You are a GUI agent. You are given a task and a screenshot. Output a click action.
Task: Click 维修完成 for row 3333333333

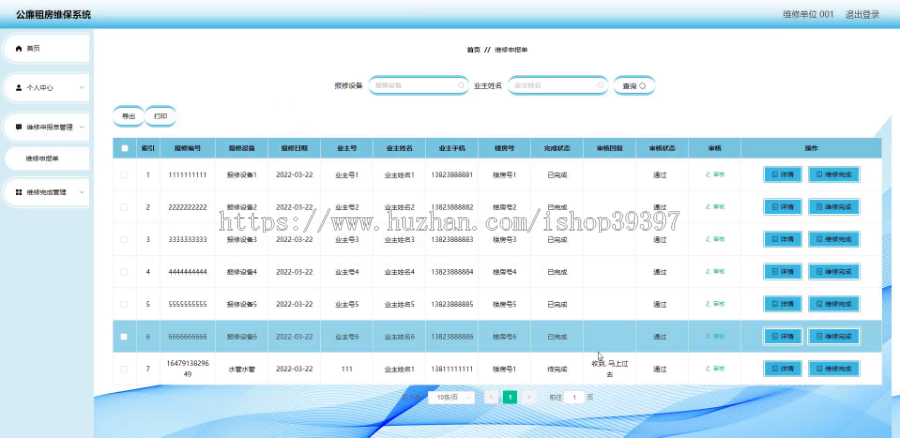(x=834, y=239)
